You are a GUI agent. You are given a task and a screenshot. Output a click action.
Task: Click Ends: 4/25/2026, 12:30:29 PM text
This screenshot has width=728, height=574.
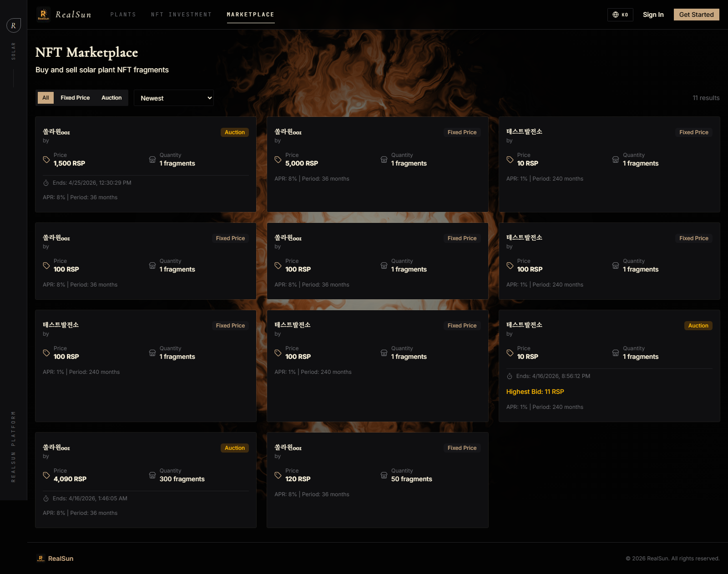(x=92, y=183)
